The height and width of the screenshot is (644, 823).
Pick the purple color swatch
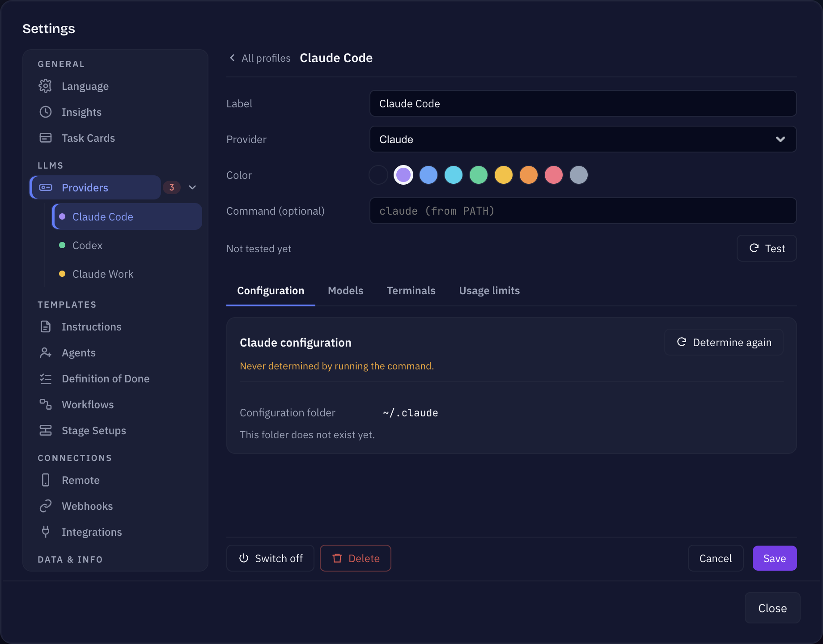403,175
